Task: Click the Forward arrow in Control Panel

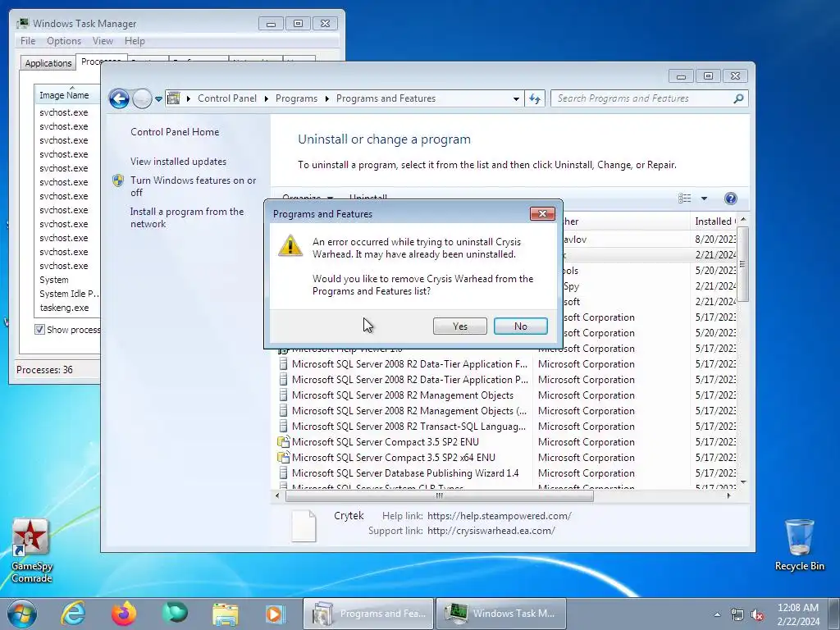Action: [x=142, y=98]
